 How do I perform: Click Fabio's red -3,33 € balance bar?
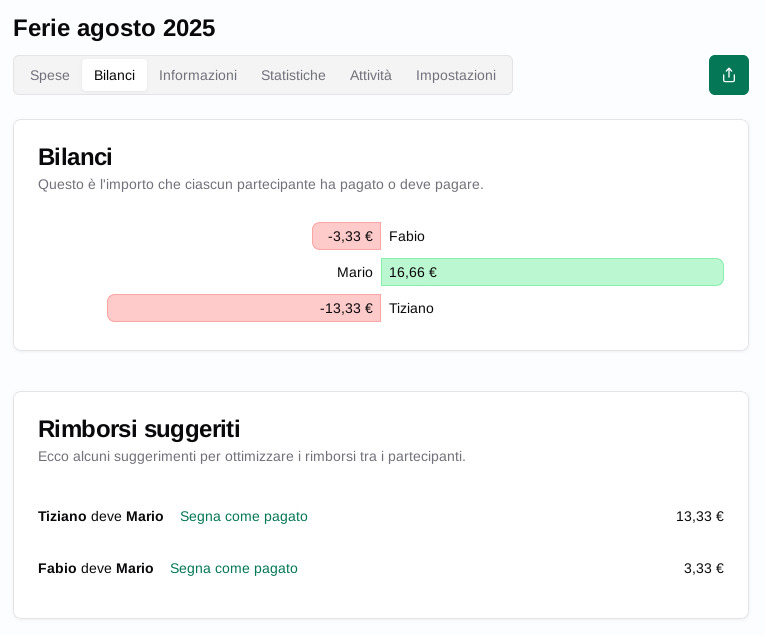coord(346,236)
